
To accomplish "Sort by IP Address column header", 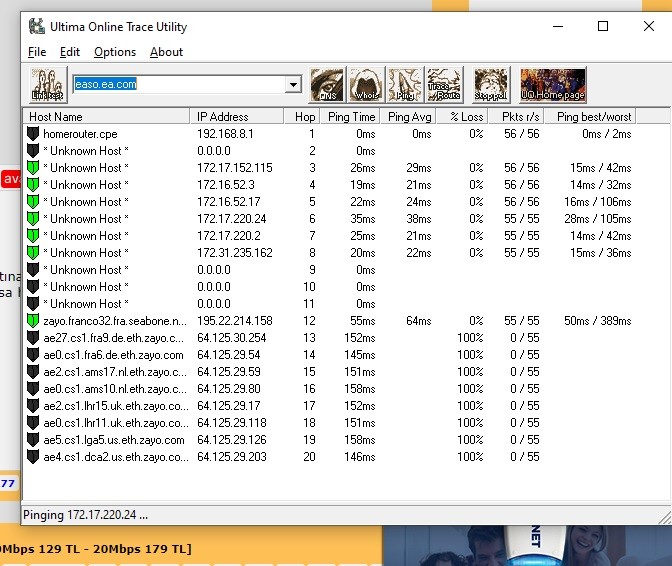I will pos(236,117).
